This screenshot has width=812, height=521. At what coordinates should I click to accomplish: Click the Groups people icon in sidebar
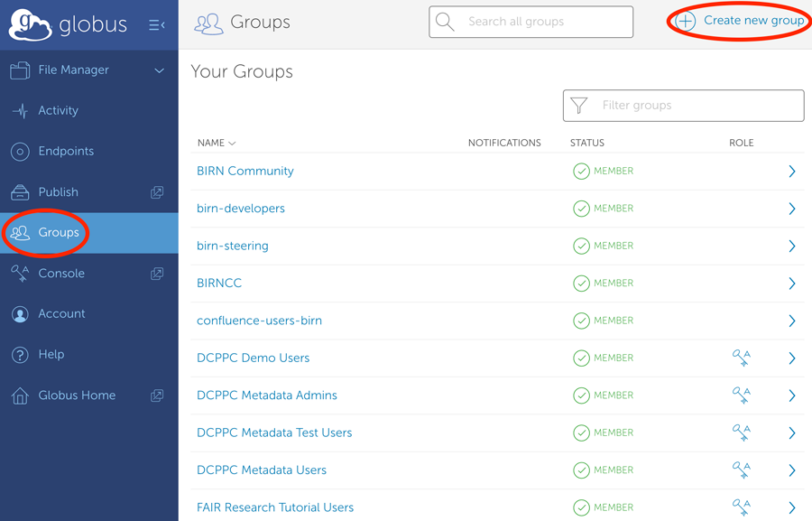point(20,233)
